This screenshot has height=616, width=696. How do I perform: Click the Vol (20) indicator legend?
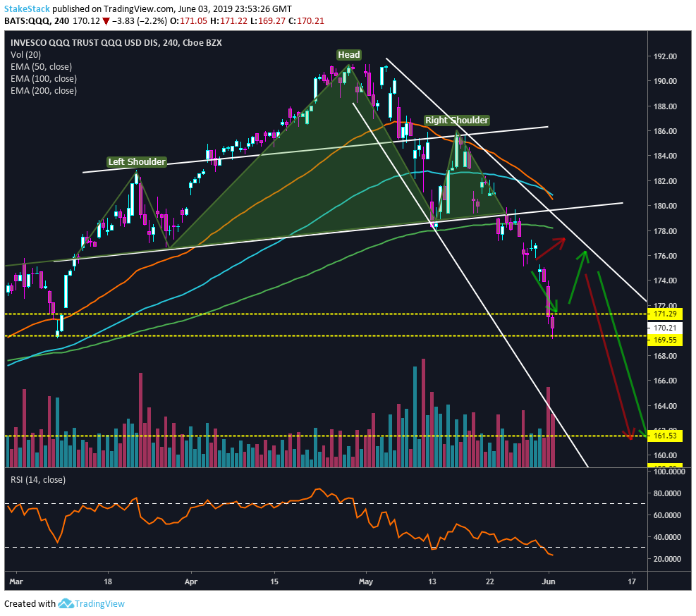pyautogui.click(x=26, y=54)
